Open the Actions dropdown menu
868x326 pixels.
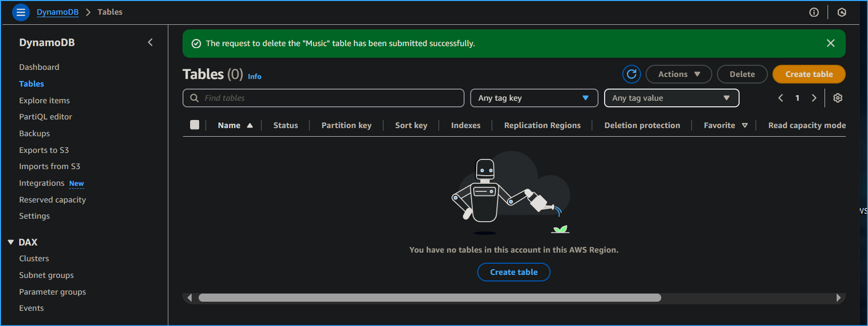click(678, 74)
